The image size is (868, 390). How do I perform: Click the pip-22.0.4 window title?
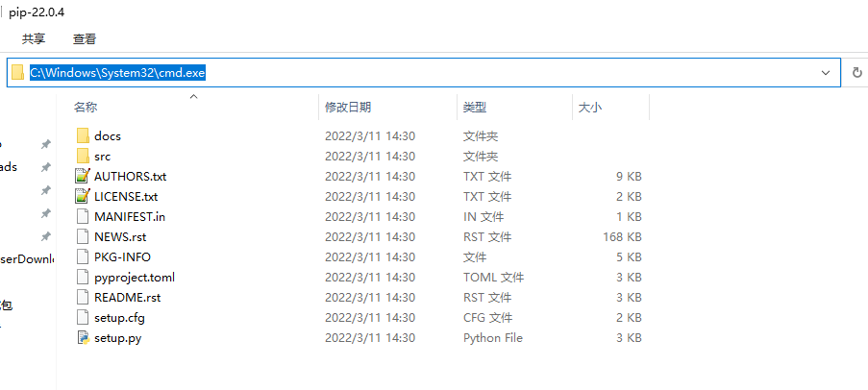coord(37,12)
